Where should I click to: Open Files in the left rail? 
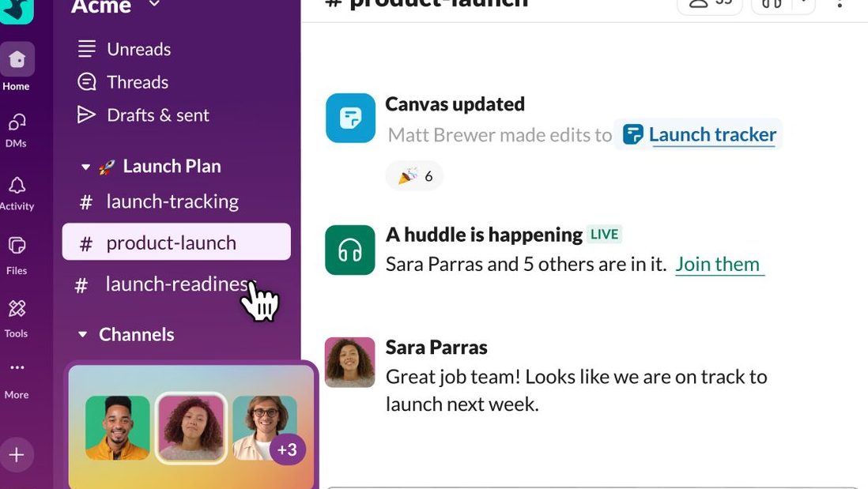coord(17,256)
